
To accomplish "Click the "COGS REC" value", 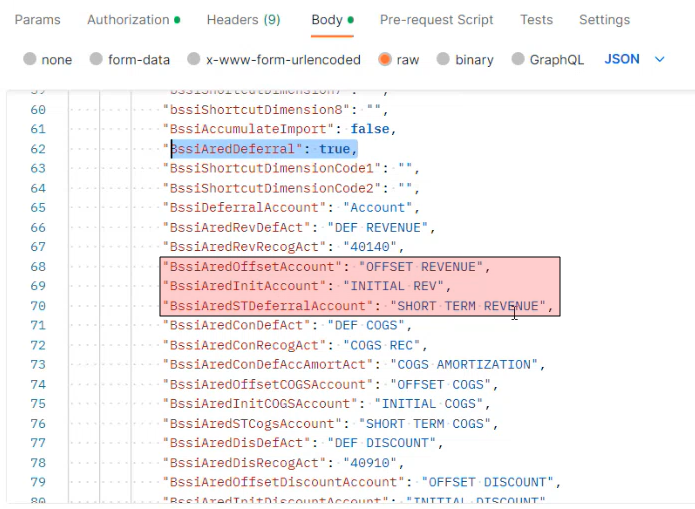I will click(x=382, y=345).
